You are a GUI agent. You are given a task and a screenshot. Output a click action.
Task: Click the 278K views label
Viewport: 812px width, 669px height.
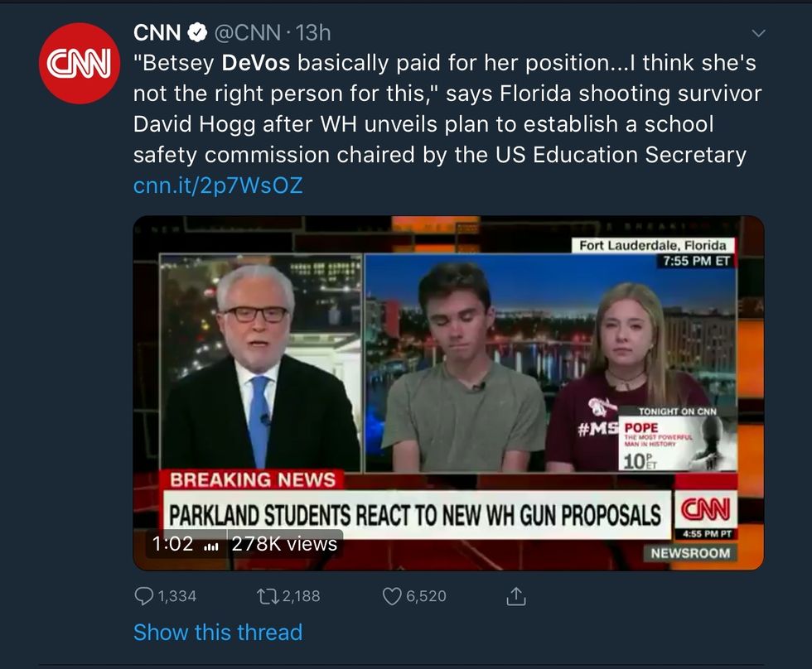coord(284,544)
